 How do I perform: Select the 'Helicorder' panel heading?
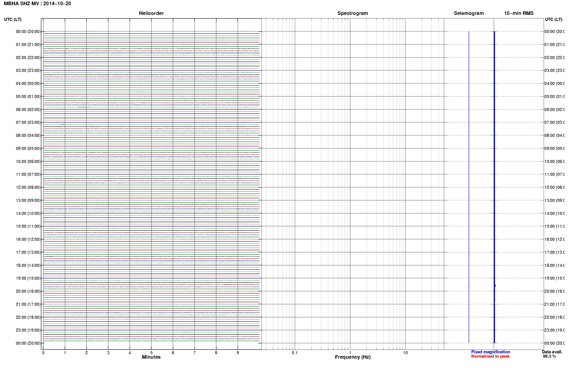tap(151, 13)
